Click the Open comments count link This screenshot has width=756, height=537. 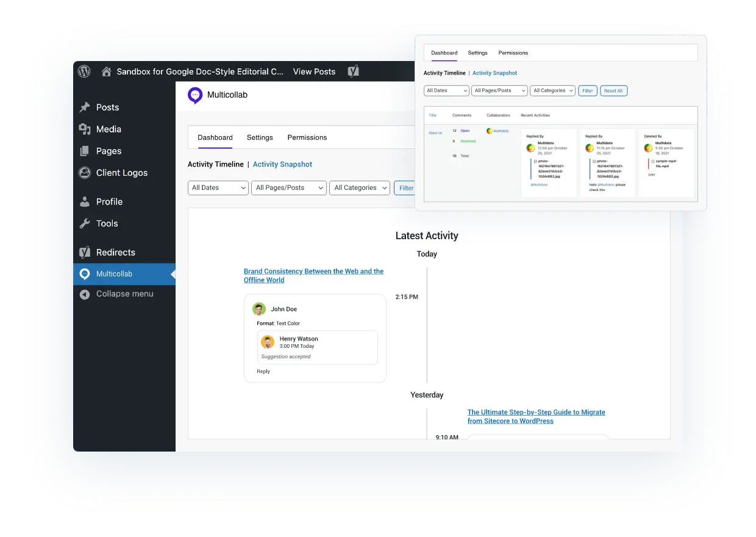(465, 131)
